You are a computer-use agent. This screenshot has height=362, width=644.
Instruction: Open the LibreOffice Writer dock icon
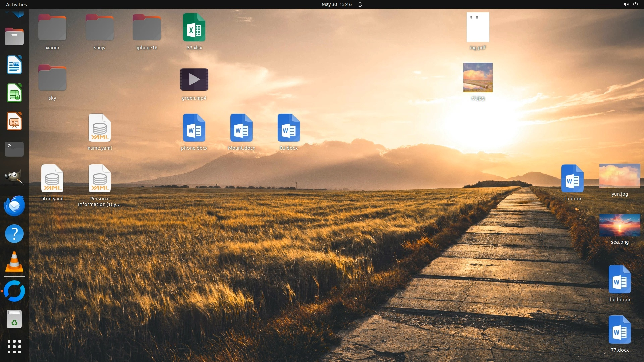click(x=14, y=65)
